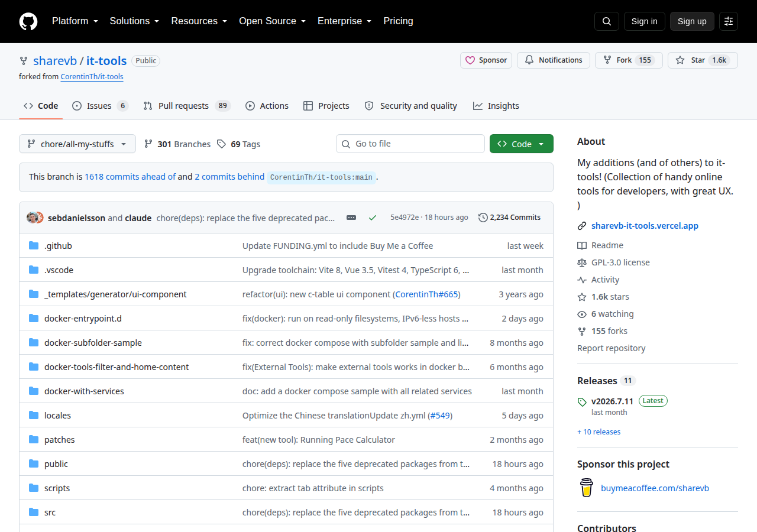Viewport: 757px width, 532px height.
Task: Click the folder icon beside scripts
Action: (34, 488)
